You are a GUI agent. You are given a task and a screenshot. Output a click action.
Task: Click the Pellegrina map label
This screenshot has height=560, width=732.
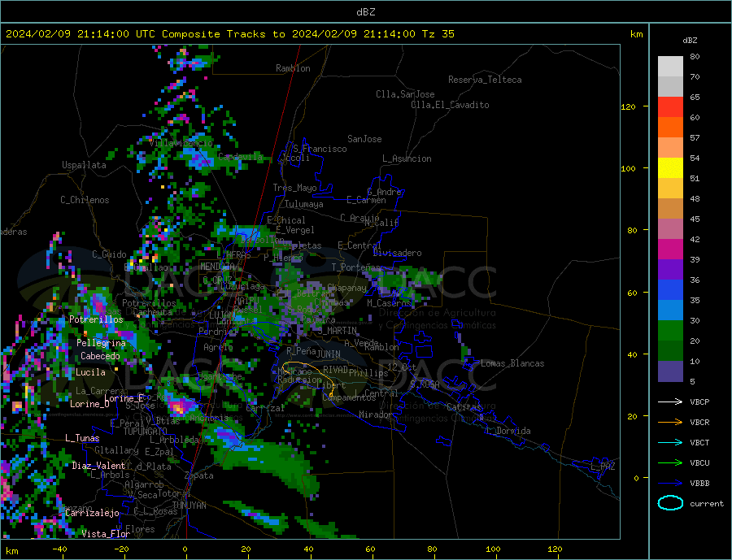point(102,344)
